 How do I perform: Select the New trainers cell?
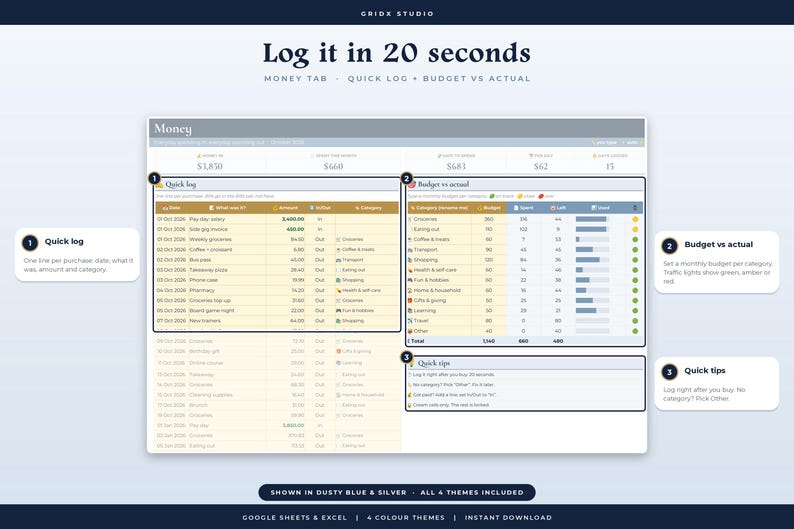click(205, 321)
